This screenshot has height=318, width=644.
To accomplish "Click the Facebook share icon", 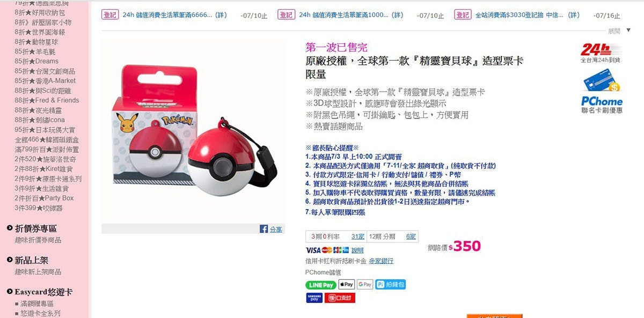I will click(264, 229).
